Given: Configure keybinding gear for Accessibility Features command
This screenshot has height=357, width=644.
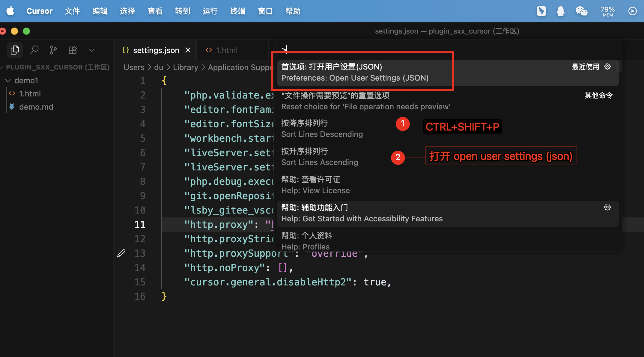Looking at the screenshot, I should click(x=607, y=207).
